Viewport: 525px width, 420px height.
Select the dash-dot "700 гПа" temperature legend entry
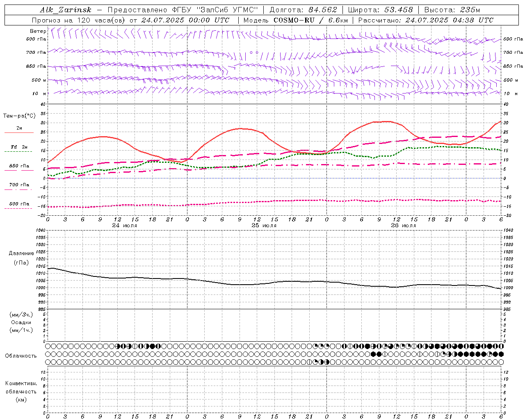click(x=19, y=187)
